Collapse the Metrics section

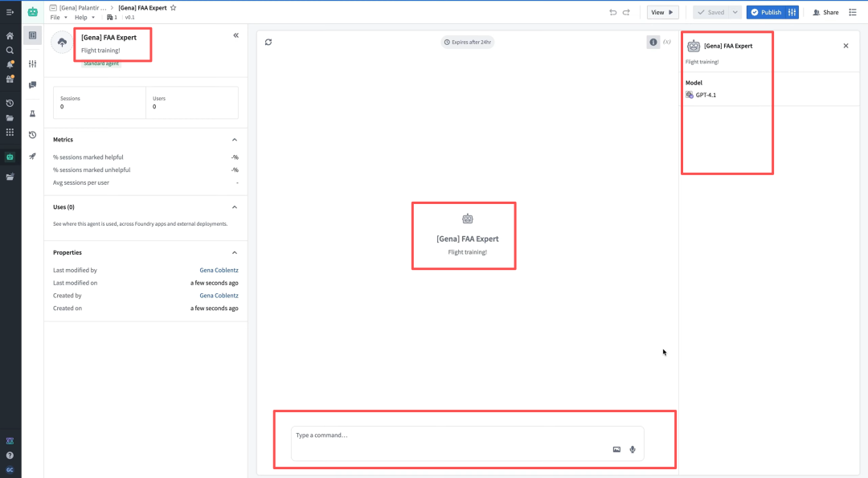coord(235,140)
